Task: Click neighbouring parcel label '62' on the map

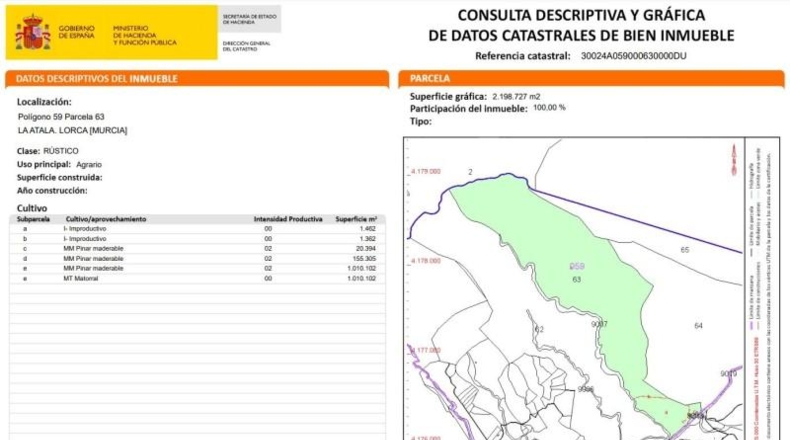Action: pos(540,330)
